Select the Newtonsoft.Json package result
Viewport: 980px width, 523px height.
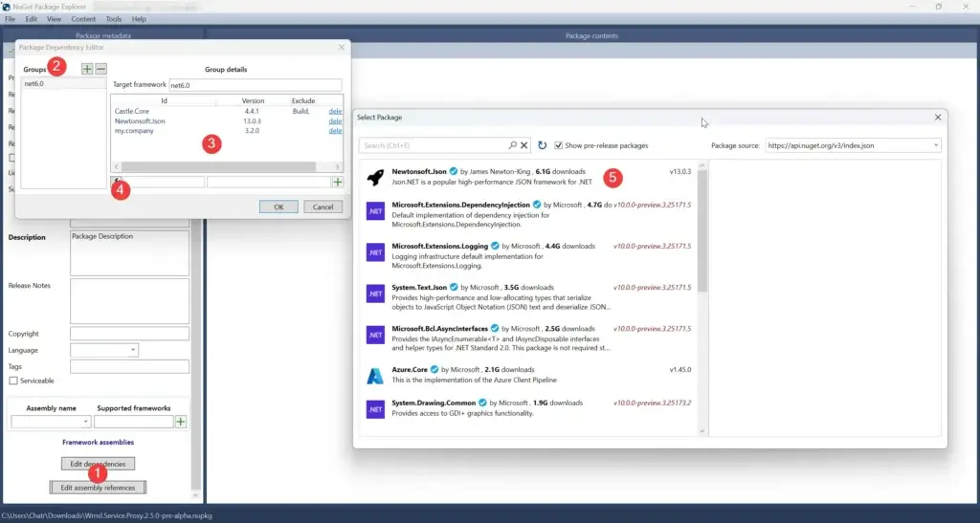(528, 177)
